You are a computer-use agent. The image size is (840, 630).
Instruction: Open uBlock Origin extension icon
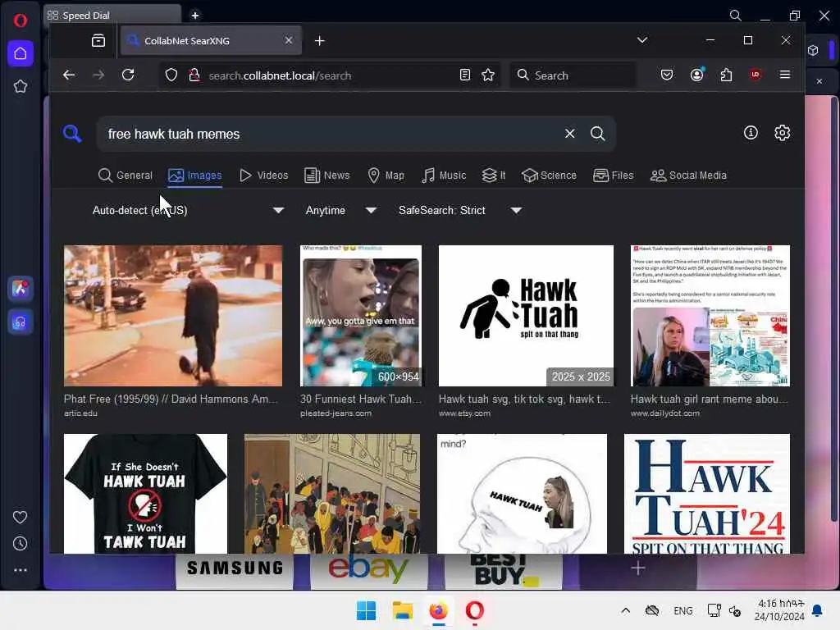pos(756,75)
